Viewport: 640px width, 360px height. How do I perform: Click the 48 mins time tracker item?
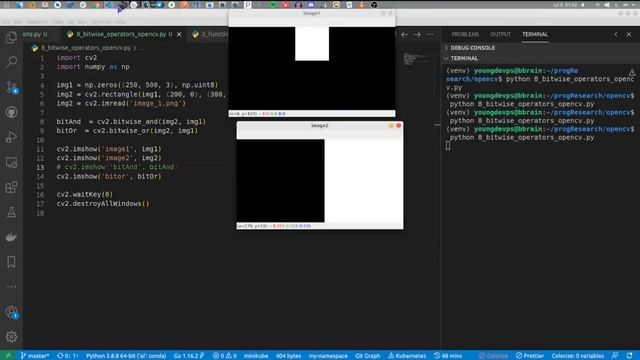point(448,356)
